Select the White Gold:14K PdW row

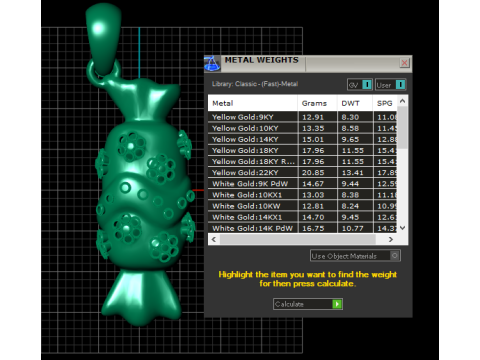pos(303,228)
